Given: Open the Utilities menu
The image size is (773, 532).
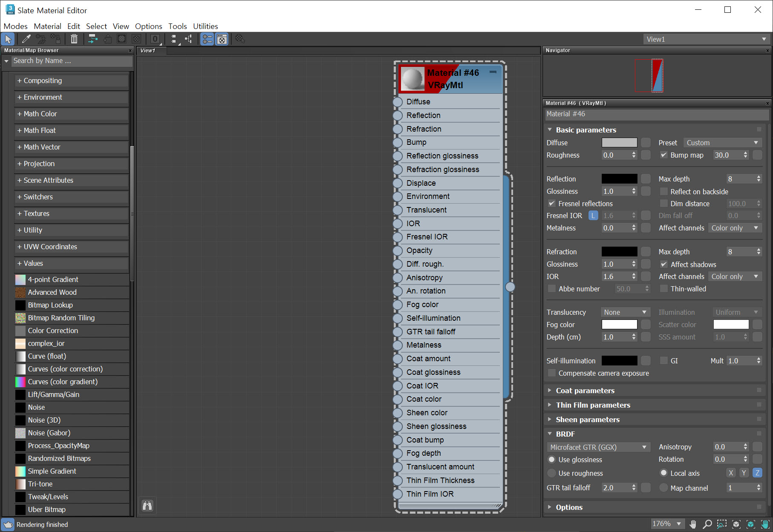Looking at the screenshot, I should [205, 26].
